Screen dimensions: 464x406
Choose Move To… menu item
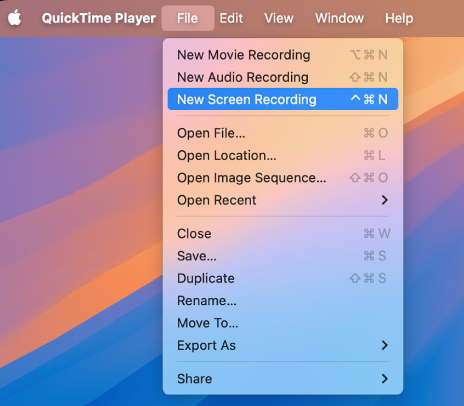[x=283, y=323]
